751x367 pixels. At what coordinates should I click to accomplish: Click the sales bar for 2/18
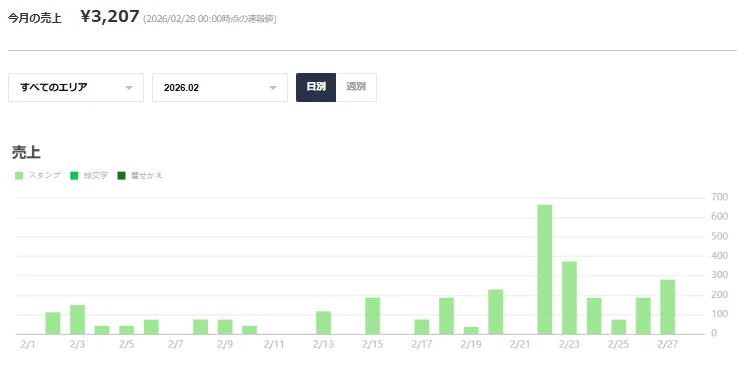446,316
